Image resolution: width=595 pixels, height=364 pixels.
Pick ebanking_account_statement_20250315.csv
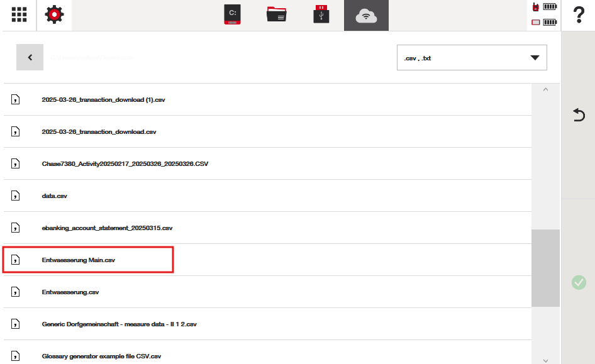107,228
